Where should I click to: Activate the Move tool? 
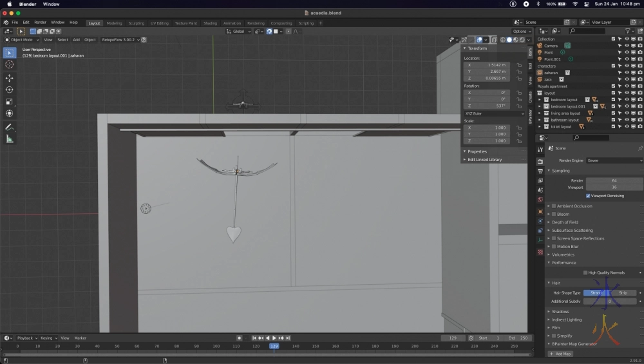10,77
